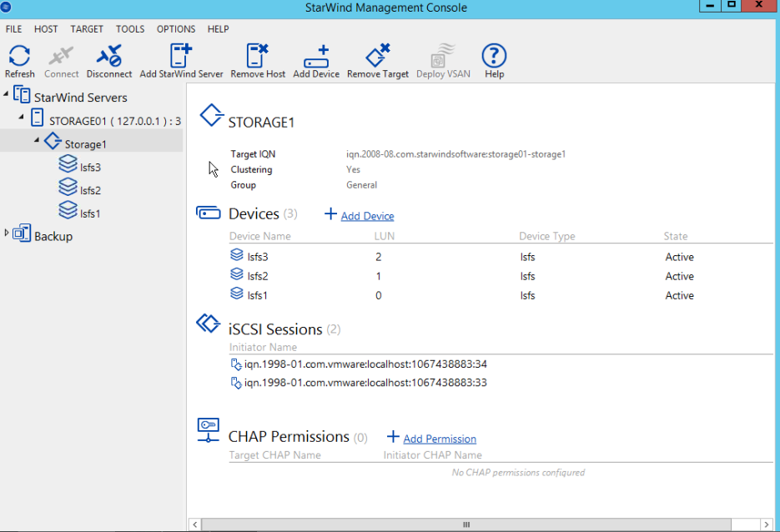The image size is (780, 532).
Task: Click the Remove Host toolbar icon
Action: 258,55
